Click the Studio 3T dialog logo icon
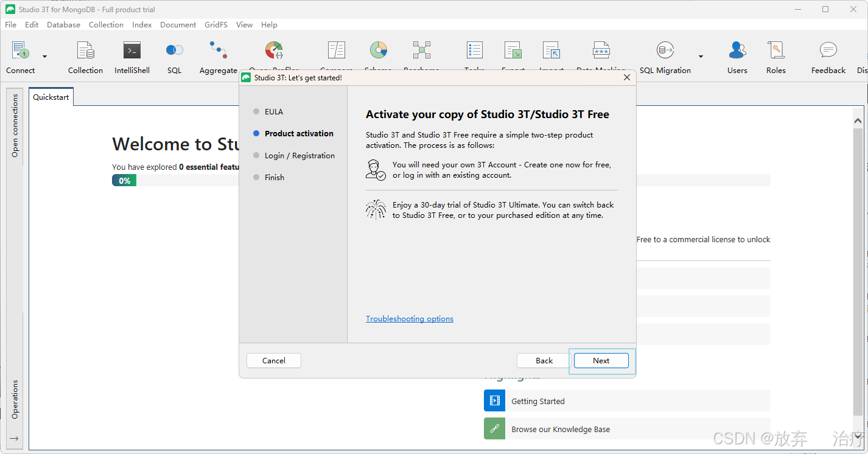868x454 pixels. (x=246, y=78)
